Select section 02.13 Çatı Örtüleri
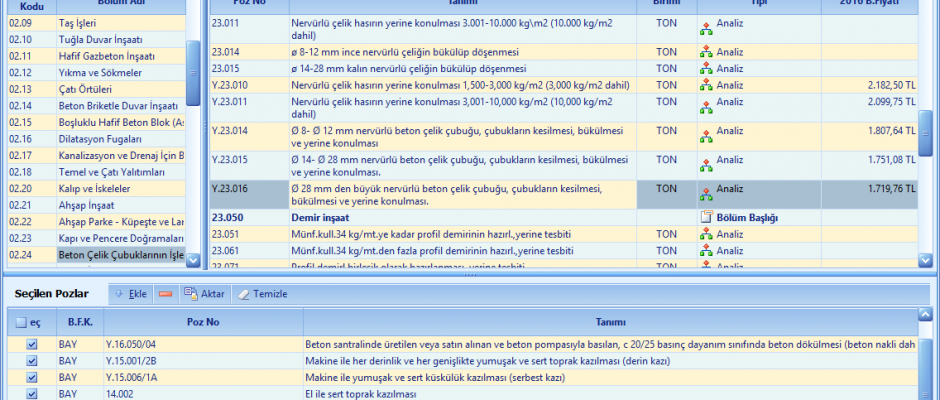 90,89
